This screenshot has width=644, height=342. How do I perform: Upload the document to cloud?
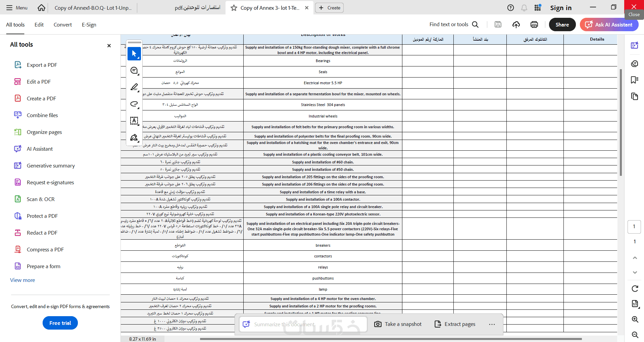tap(516, 25)
